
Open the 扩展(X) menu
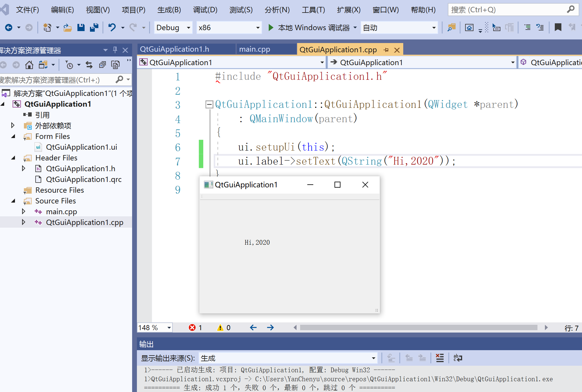(349, 10)
